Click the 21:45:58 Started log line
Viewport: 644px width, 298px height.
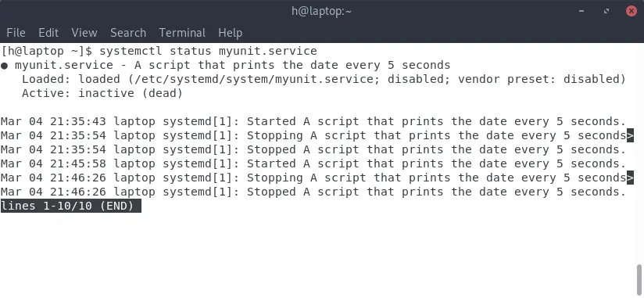[313, 163]
